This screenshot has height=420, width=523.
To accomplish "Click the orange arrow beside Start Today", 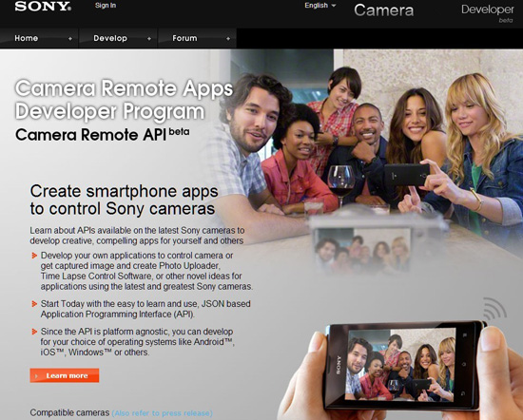I will tap(34, 304).
